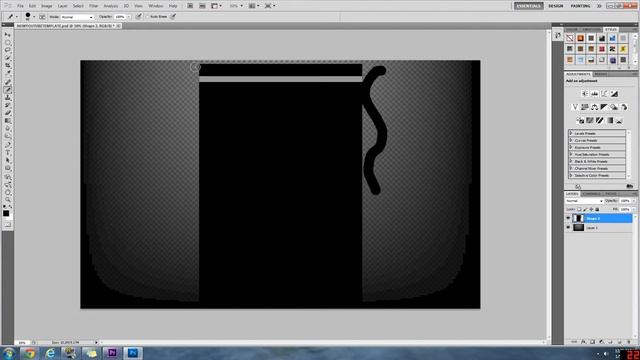640x360 pixels.
Task: Toggle lock image pixels in Layers panel
Action: click(585, 209)
